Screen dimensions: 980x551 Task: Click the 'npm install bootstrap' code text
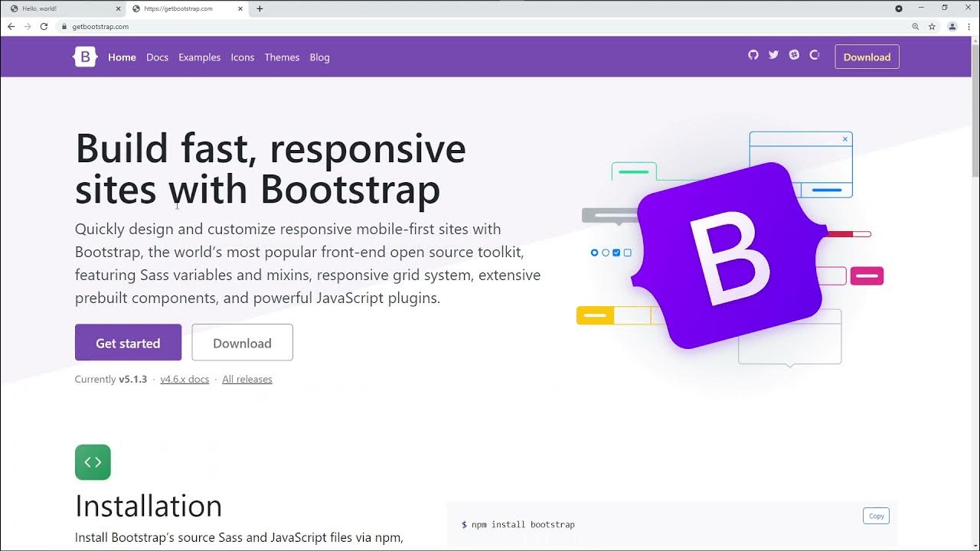click(523, 525)
